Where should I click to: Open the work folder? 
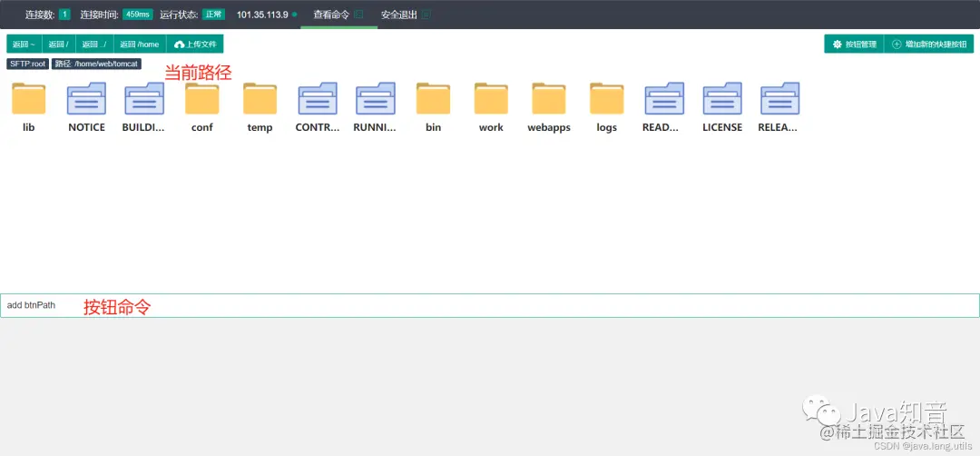coord(491,99)
